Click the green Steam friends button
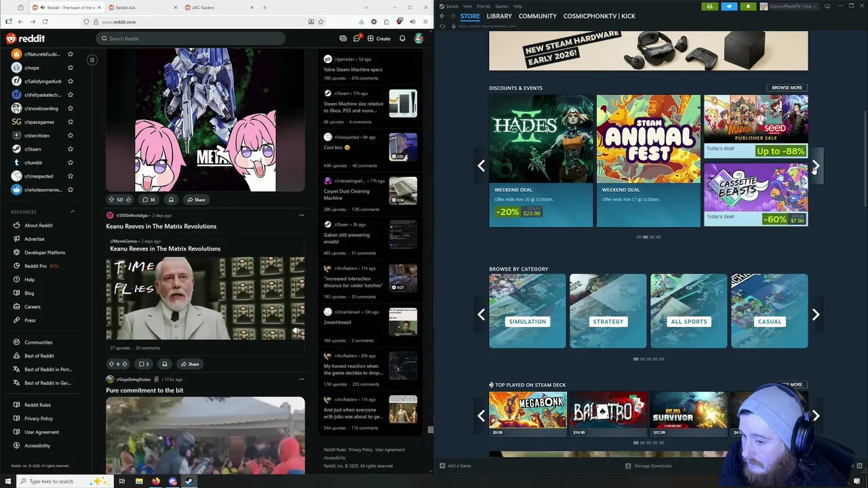 (x=710, y=6)
